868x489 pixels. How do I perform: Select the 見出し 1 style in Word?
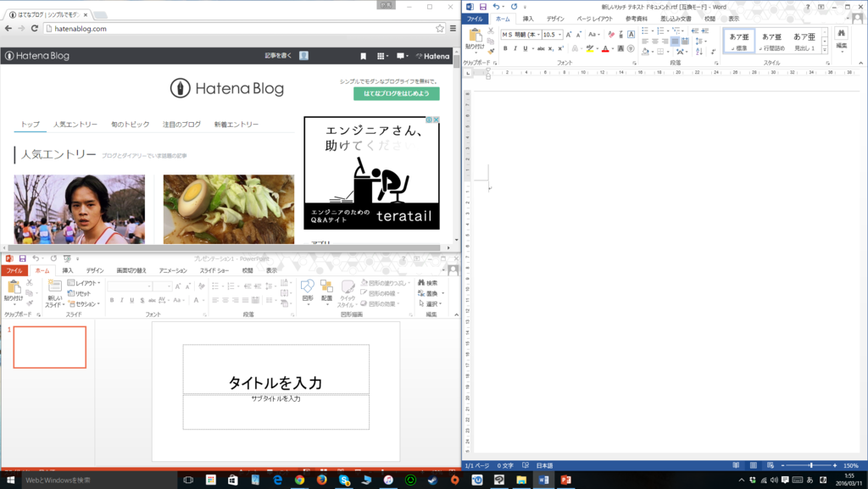pos(804,42)
